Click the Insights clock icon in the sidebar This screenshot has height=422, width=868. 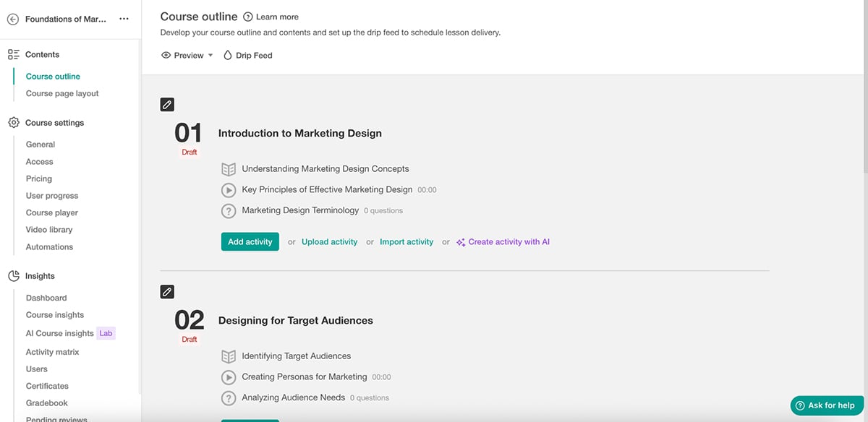pyautogui.click(x=12, y=275)
